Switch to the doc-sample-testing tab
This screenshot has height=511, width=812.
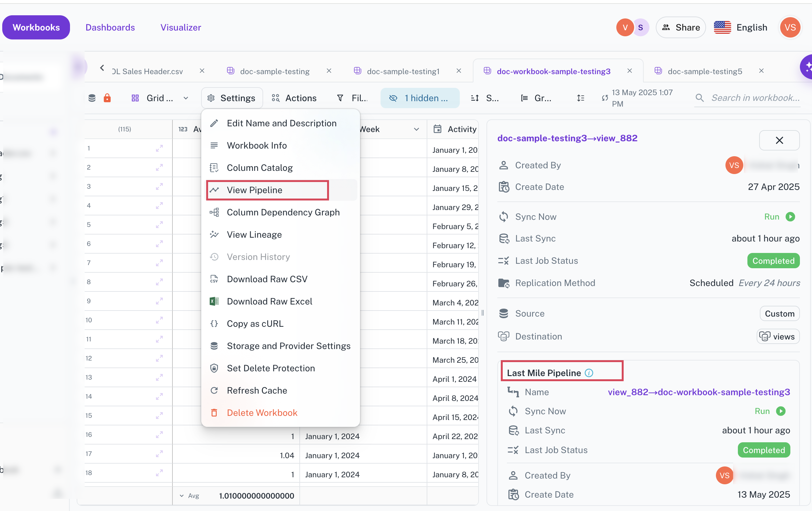[x=275, y=71]
